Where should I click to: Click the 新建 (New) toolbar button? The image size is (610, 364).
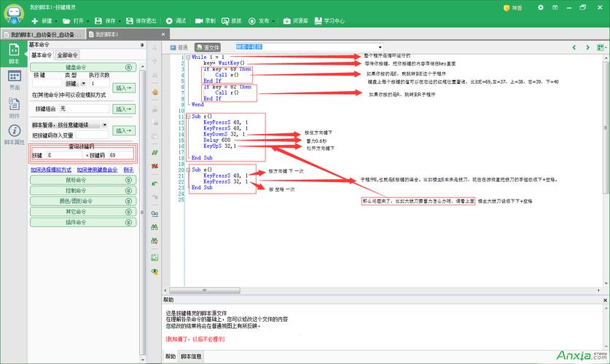42,21
